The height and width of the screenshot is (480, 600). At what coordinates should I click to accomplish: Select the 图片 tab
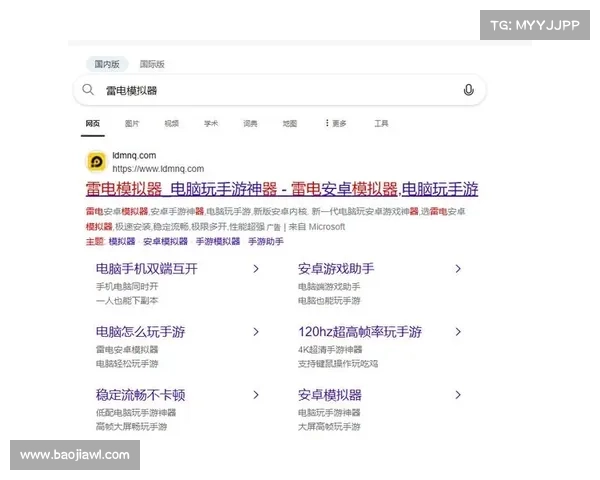click(132, 123)
